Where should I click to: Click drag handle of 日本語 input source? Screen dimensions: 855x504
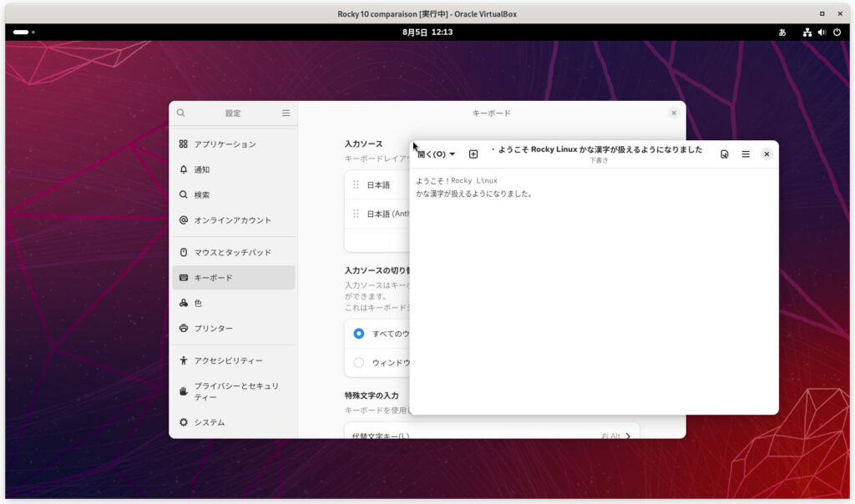(356, 184)
